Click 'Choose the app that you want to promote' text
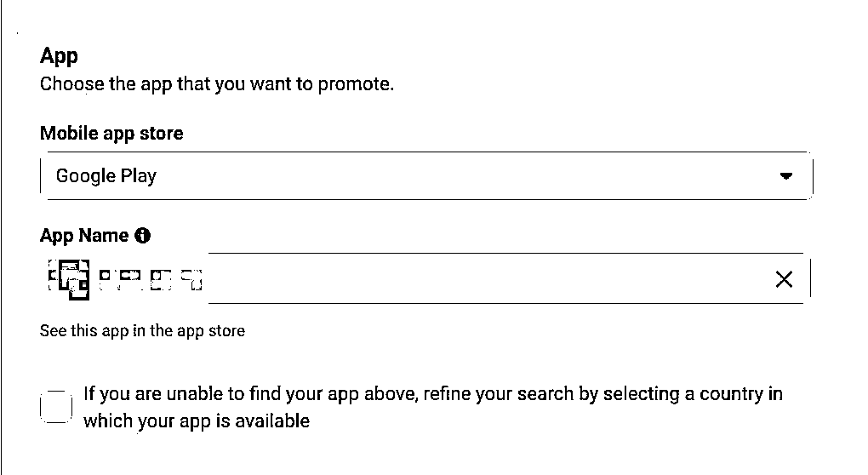This screenshot has height=475, width=868. point(217,84)
